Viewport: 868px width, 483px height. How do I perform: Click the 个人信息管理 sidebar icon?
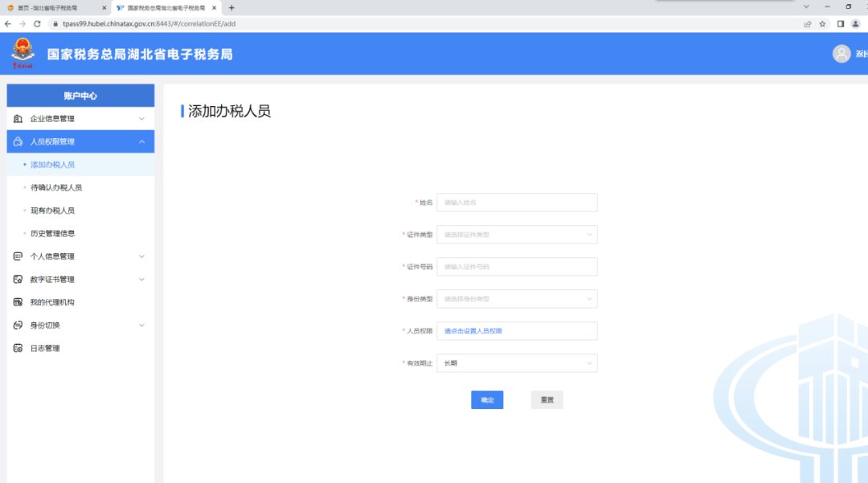(x=18, y=256)
